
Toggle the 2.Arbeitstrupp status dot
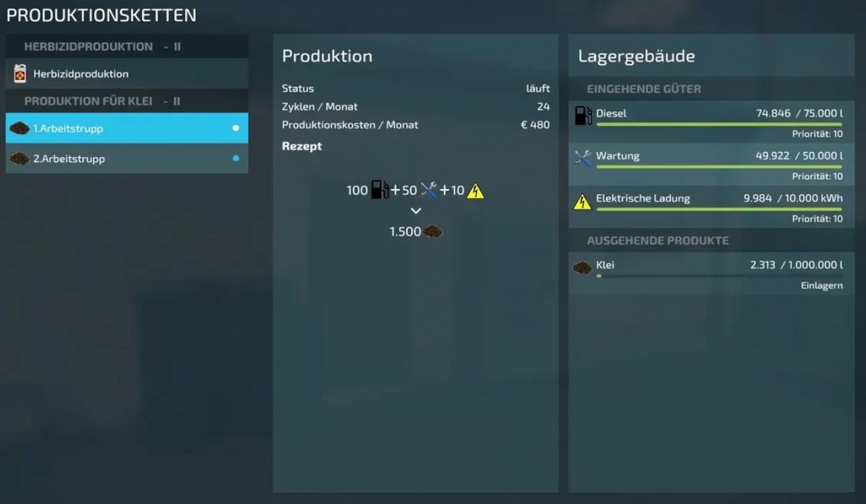coord(235,159)
